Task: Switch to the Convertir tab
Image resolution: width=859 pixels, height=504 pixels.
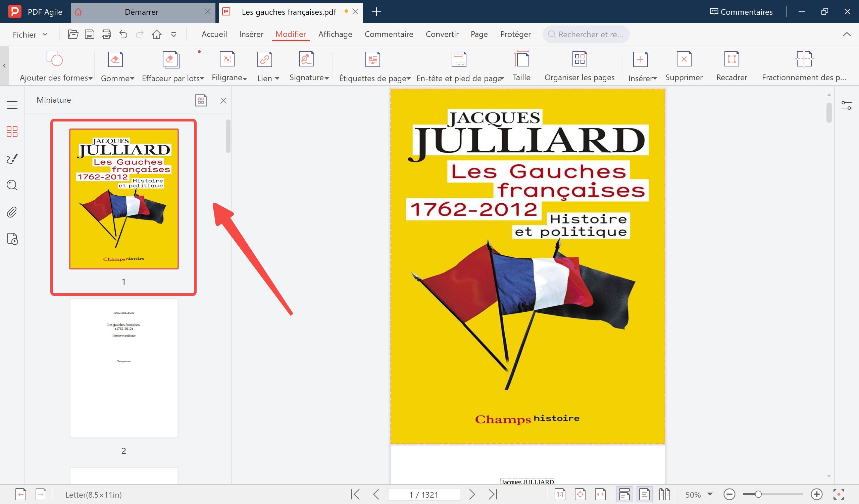Action: (442, 34)
